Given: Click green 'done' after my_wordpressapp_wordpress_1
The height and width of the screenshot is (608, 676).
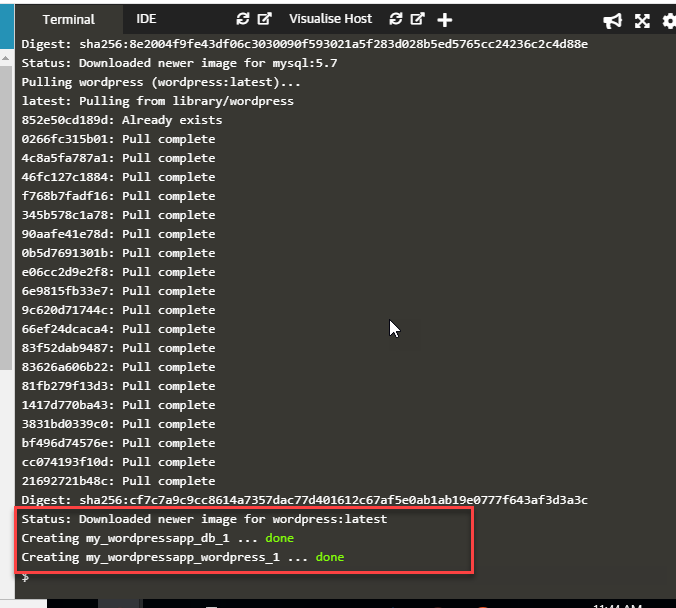Looking at the screenshot, I should (x=330, y=557).
